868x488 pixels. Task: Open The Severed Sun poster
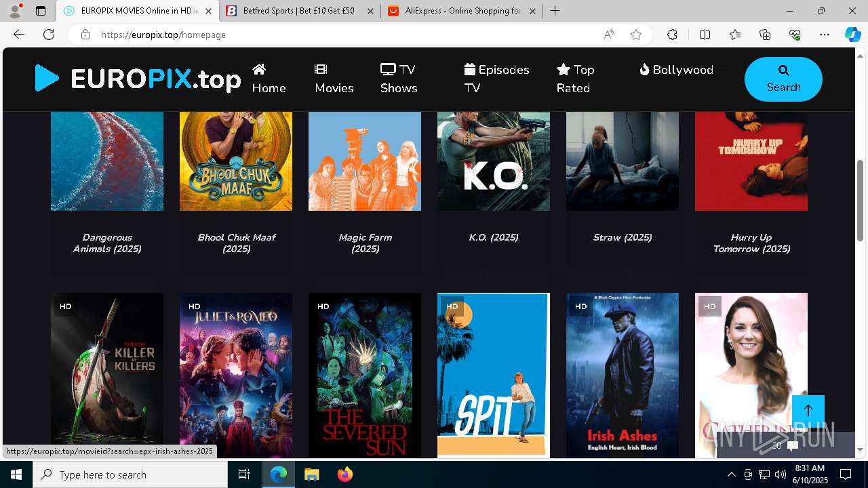365,375
